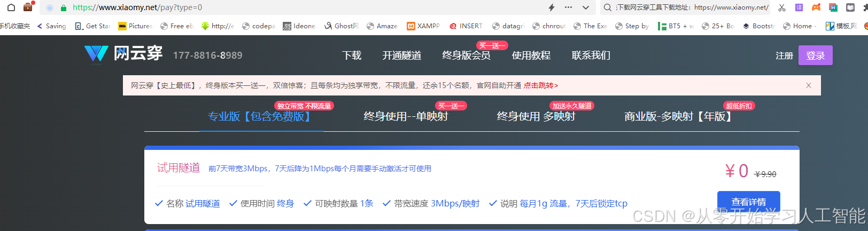Viewport: 868px width, 231px height.
Task: Open the Bootstr bookmark
Action: click(x=758, y=26)
